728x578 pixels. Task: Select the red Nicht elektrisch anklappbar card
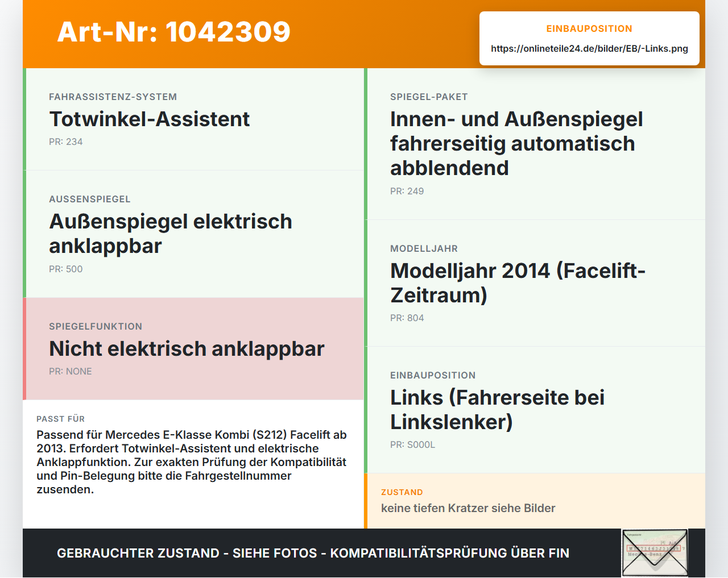193,349
